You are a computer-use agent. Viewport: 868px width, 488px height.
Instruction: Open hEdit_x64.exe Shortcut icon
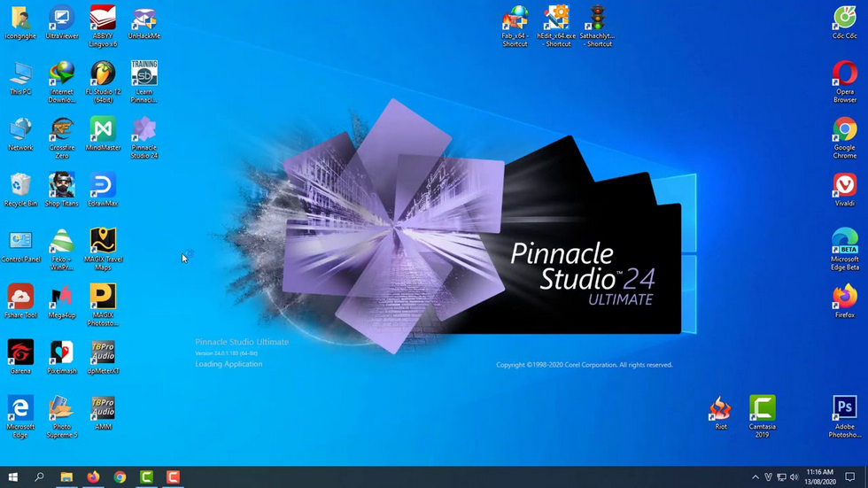pos(556,26)
